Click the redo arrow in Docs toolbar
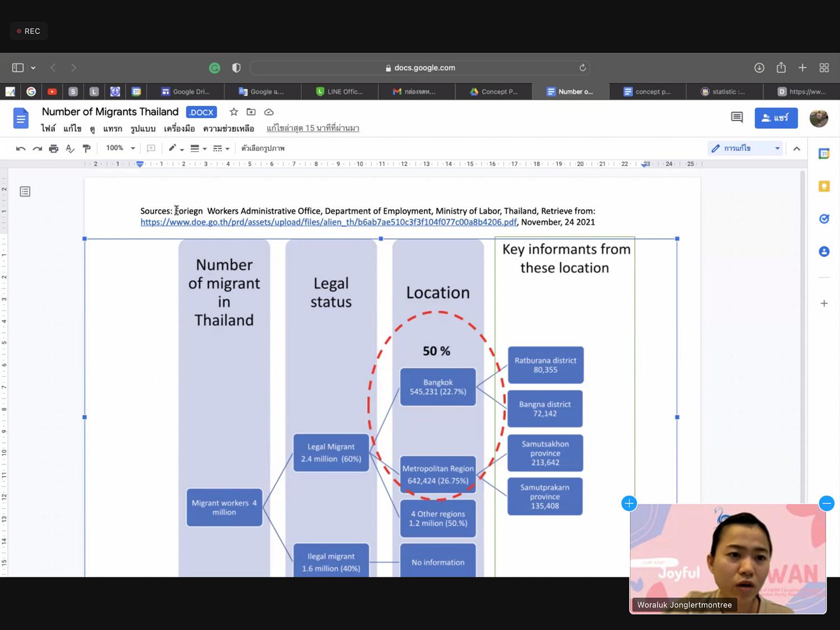Viewport: 840px width, 630px height. [38, 148]
